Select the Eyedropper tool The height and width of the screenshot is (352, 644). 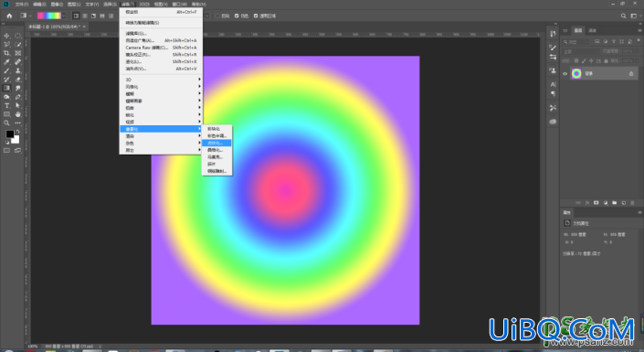point(6,61)
